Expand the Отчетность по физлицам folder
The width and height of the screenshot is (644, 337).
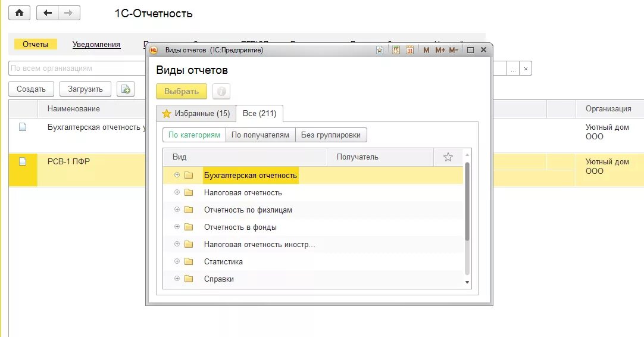[177, 209]
